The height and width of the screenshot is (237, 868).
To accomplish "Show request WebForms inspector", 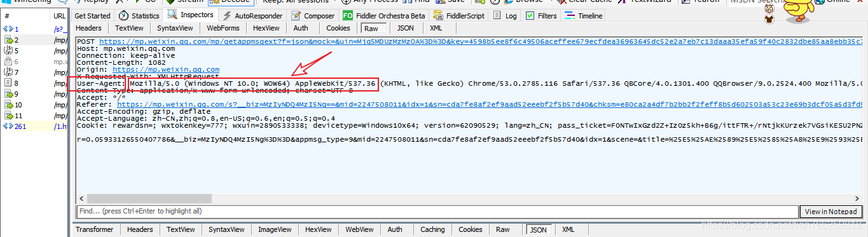I will 223,28.
